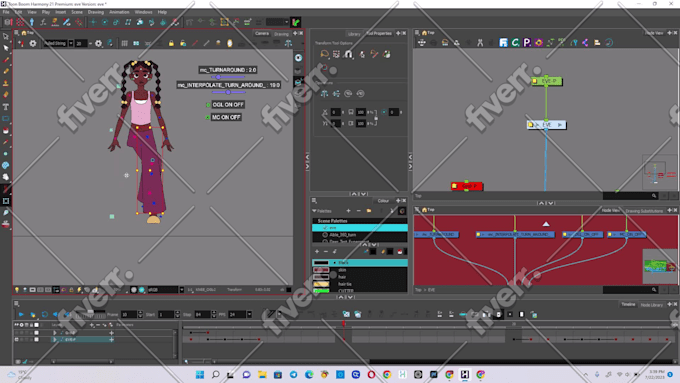This screenshot has height=383, width=680.
Task: Click the Translate tool icon in top toolbar
Action: [93, 22]
